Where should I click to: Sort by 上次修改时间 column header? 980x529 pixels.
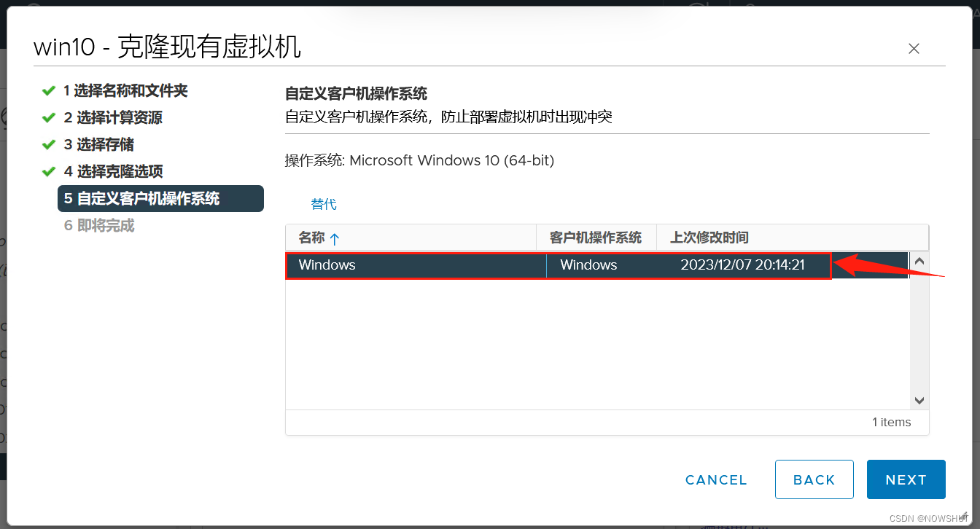709,238
